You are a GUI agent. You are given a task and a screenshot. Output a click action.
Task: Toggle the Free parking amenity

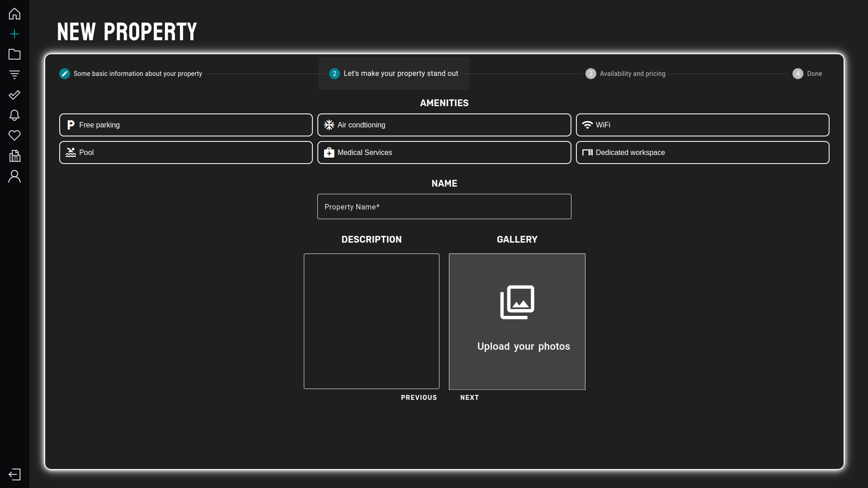(186, 125)
